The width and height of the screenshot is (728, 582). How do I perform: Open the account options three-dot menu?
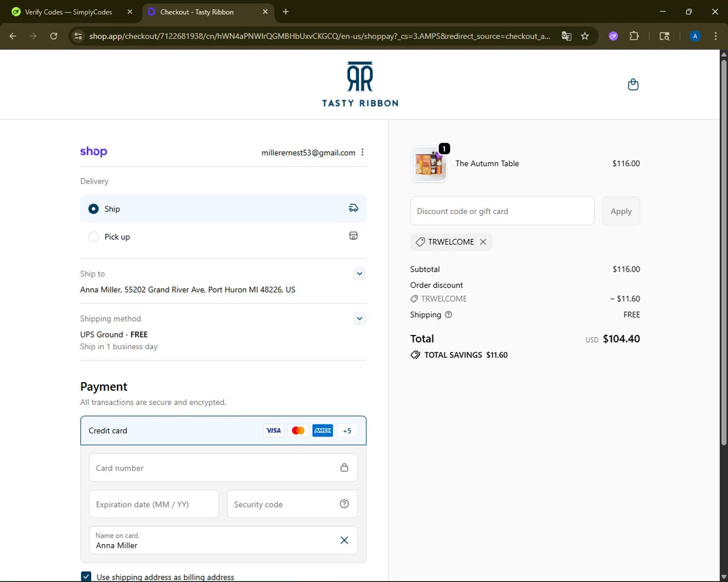coord(363,152)
